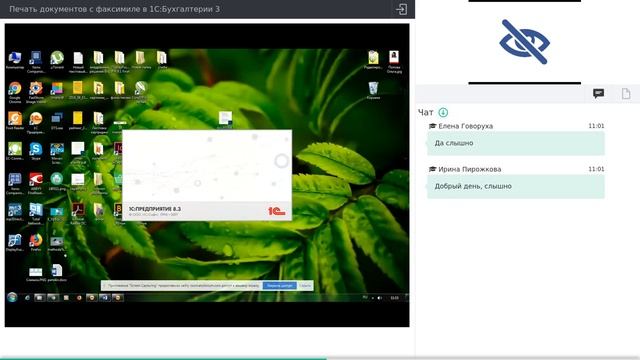The height and width of the screenshot is (360, 640).
Task: Open the Total Network shortcut icon
Action: click(36, 213)
